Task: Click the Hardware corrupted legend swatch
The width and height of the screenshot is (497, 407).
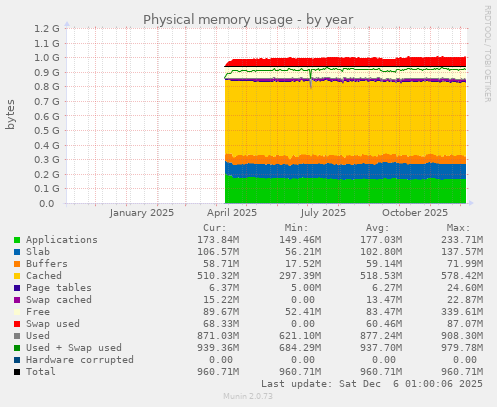Action: click(17, 360)
